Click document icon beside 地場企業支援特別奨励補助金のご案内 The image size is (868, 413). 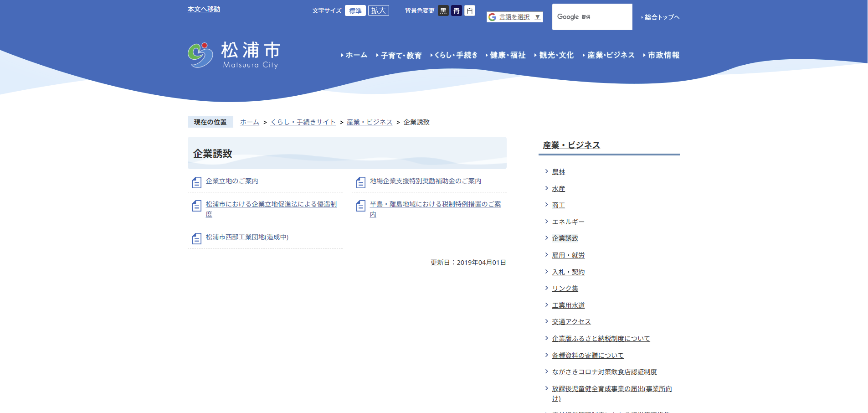[x=361, y=182]
